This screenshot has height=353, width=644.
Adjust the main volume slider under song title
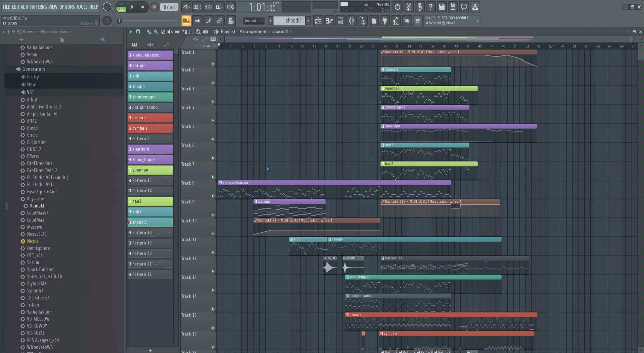click(x=147, y=21)
